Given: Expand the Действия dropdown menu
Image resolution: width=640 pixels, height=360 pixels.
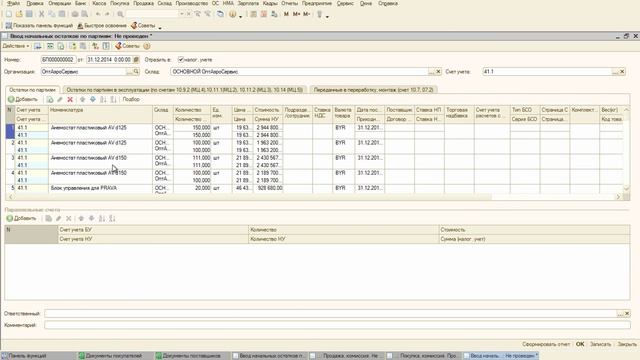Looking at the screenshot, I should click(16, 46).
